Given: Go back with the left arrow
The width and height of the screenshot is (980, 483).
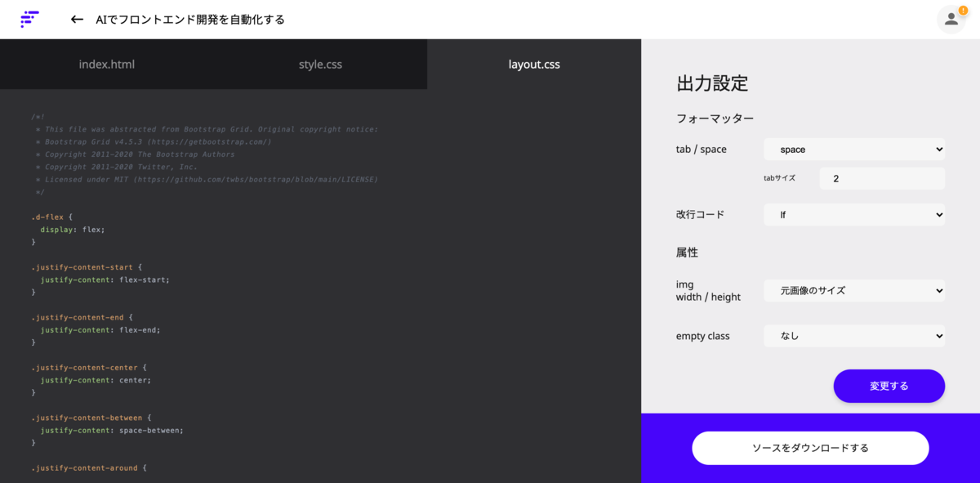Looking at the screenshot, I should [77, 19].
